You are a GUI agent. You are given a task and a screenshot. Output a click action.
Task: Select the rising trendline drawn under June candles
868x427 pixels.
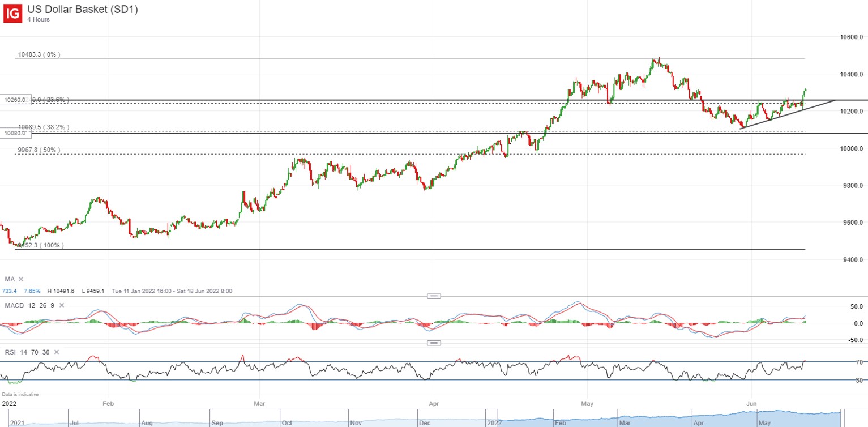pyautogui.click(x=787, y=114)
